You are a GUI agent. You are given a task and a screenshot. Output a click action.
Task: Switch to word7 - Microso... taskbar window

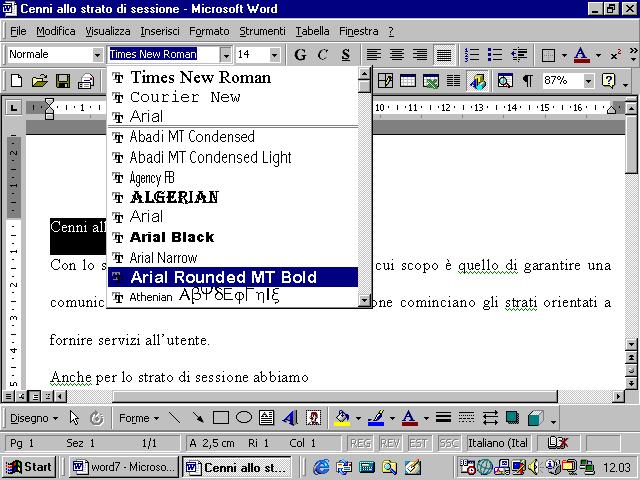coord(123,467)
